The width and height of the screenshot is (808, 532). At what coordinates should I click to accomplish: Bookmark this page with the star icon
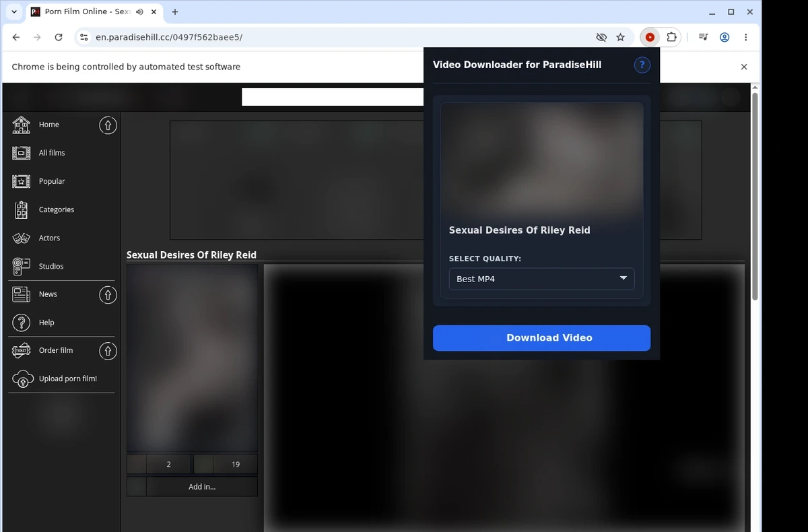coord(621,38)
